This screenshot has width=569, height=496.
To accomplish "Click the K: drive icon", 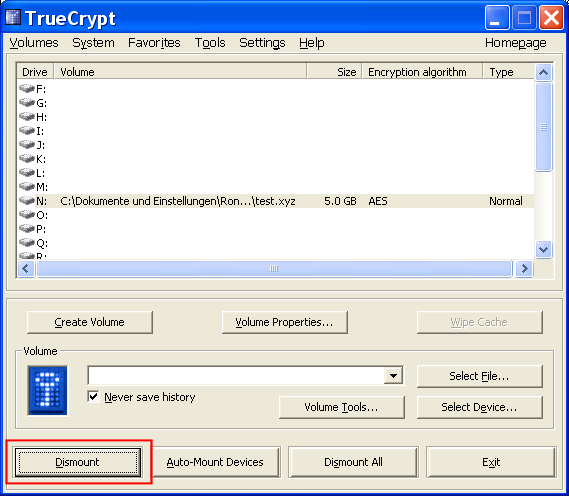I will point(27,159).
